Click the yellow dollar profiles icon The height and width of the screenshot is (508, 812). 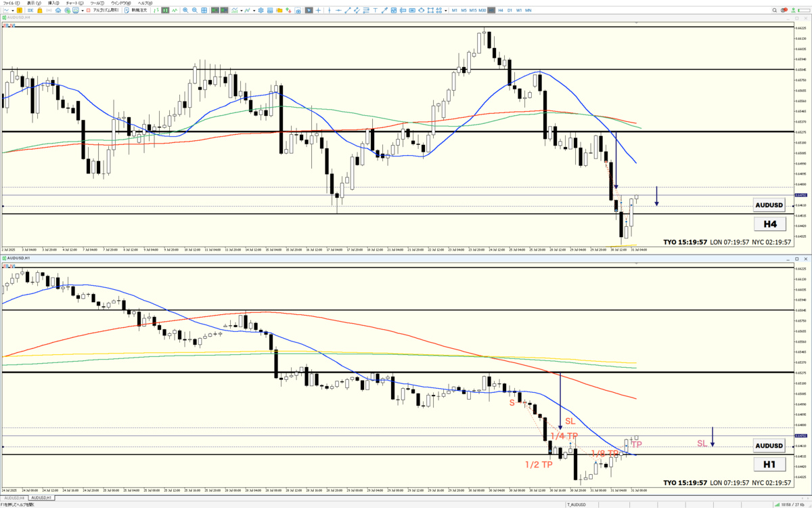[20, 10]
